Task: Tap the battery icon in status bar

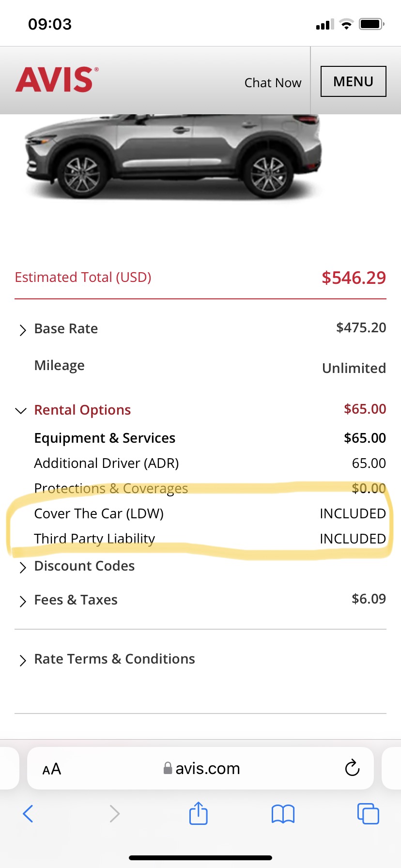Action: pos(371,24)
